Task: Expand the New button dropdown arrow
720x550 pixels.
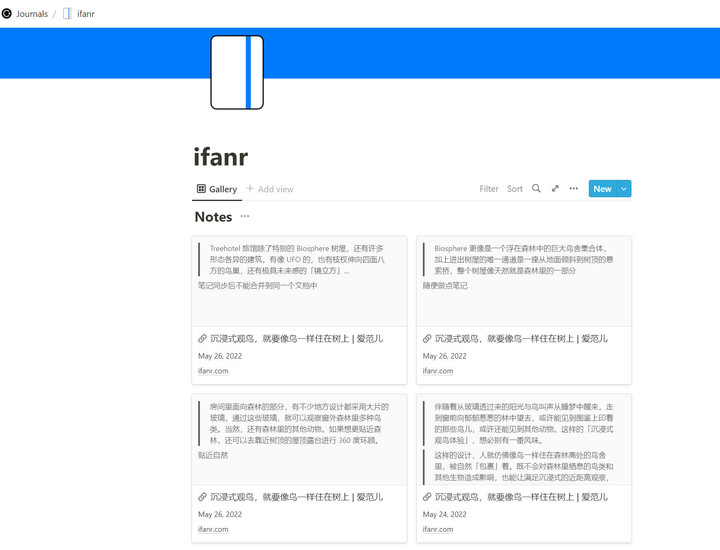Action: (624, 189)
